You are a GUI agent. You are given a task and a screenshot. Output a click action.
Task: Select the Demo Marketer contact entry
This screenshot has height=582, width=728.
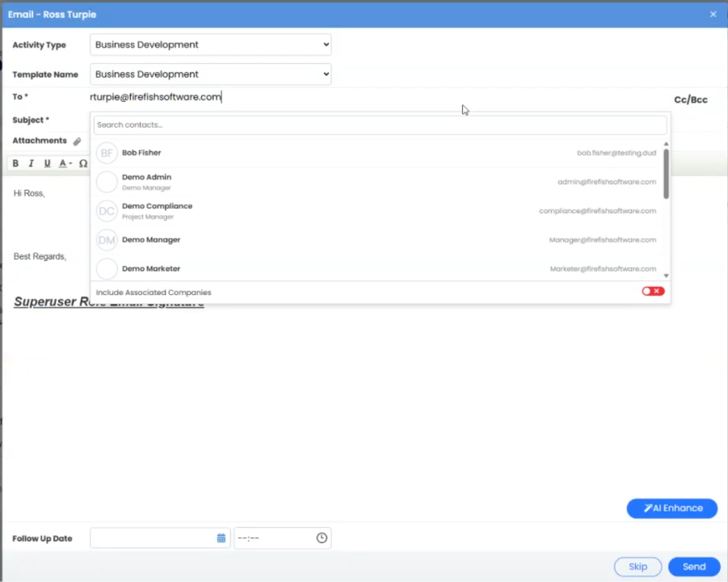(151, 268)
